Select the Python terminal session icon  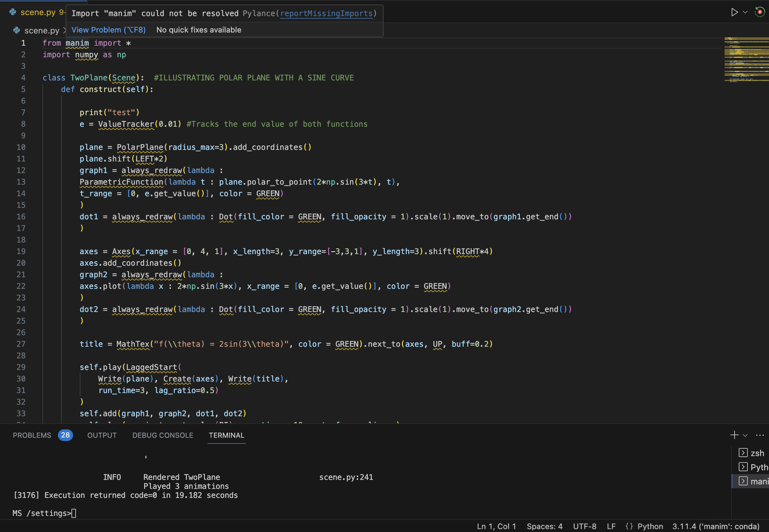[x=744, y=467]
